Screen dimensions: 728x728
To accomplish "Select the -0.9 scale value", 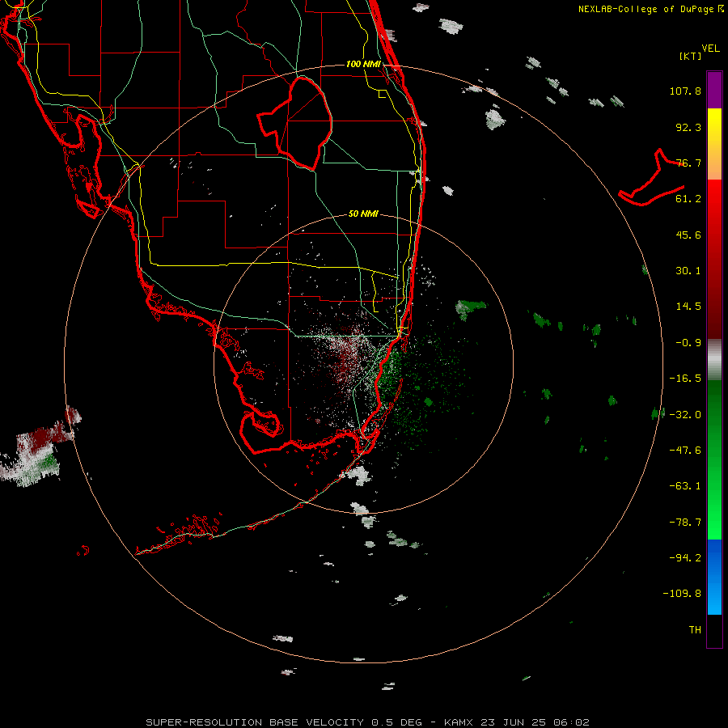I will tap(685, 343).
